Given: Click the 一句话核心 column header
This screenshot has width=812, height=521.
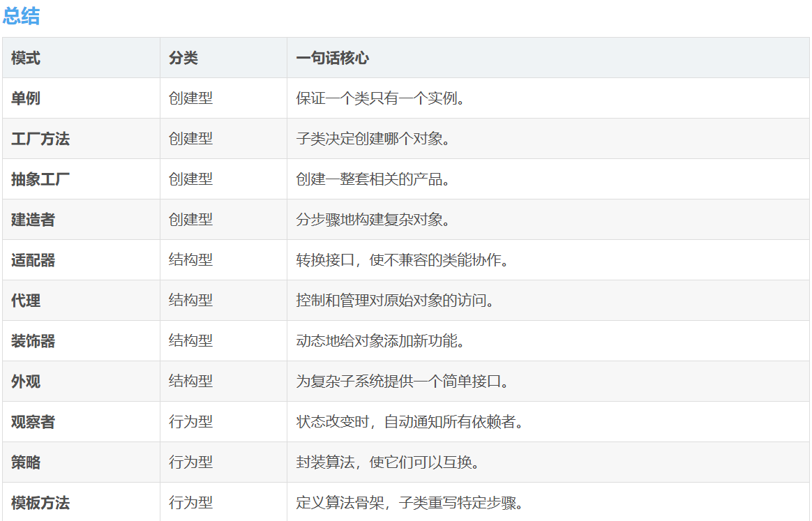Looking at the screenshot, I should pos(332,58).
